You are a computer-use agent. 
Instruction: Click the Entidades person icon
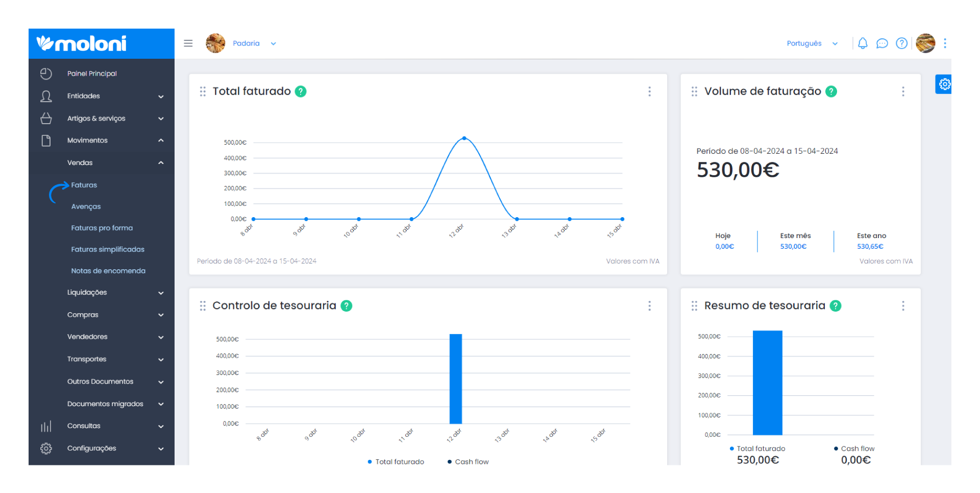46,96
